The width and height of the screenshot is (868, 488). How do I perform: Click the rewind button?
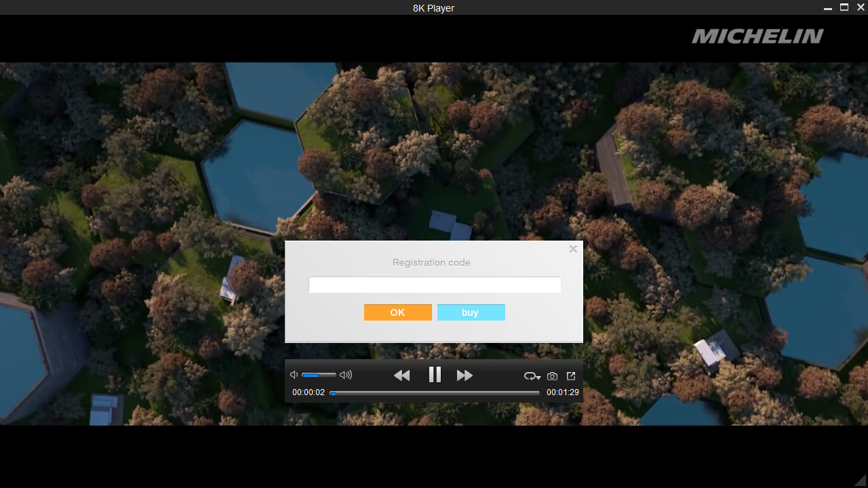point(401,375)
